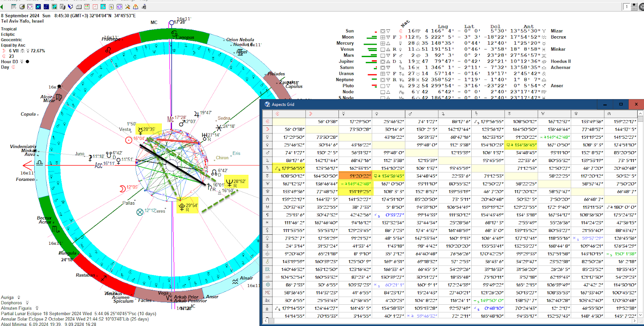Click the index card toolbar icon
Screen dimensions: 644x326
[78, 7]
